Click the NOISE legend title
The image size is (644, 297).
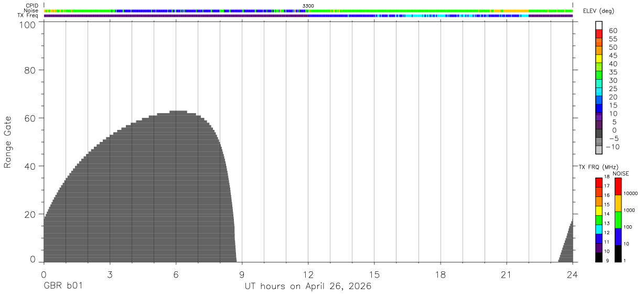621,173
